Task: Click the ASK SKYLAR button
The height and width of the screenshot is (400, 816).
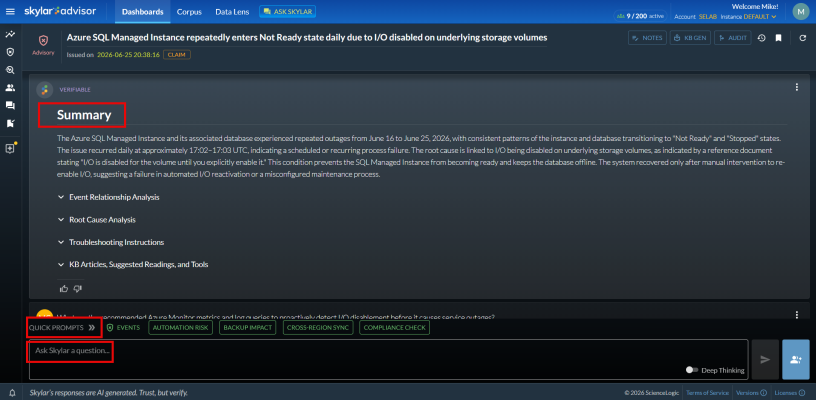Action: pos(287,11)
